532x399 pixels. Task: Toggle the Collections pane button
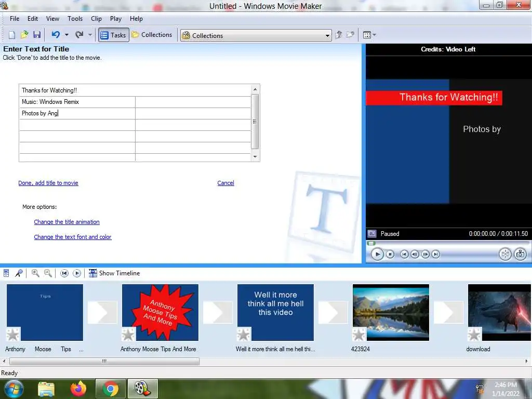[152, 35]
